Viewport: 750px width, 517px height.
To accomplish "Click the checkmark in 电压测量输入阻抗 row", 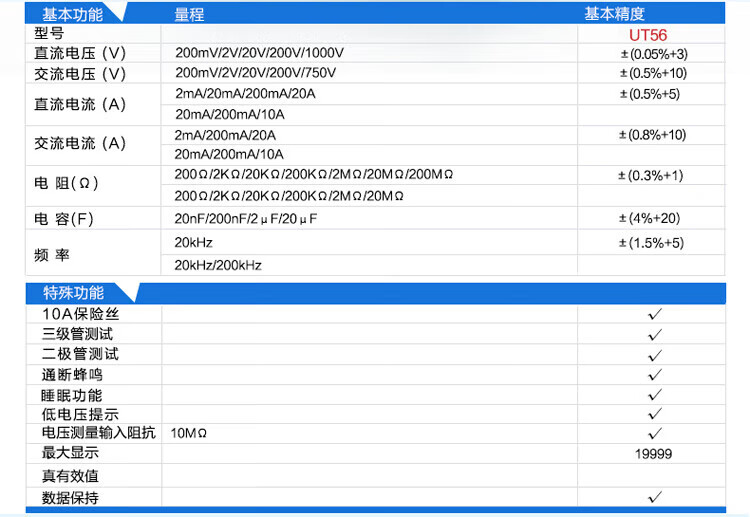I will tap(655, 433).
